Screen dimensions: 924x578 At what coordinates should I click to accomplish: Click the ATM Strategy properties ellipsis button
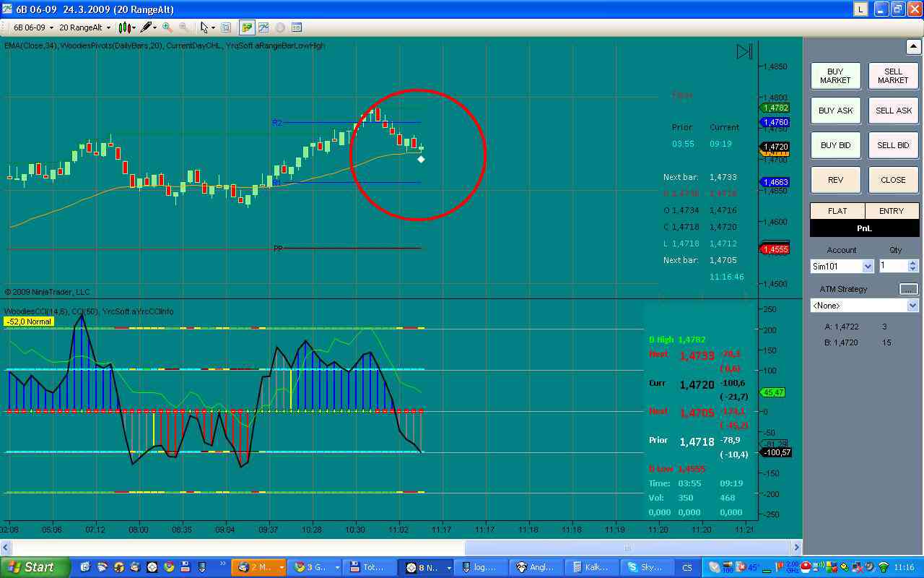pos(909,289)
